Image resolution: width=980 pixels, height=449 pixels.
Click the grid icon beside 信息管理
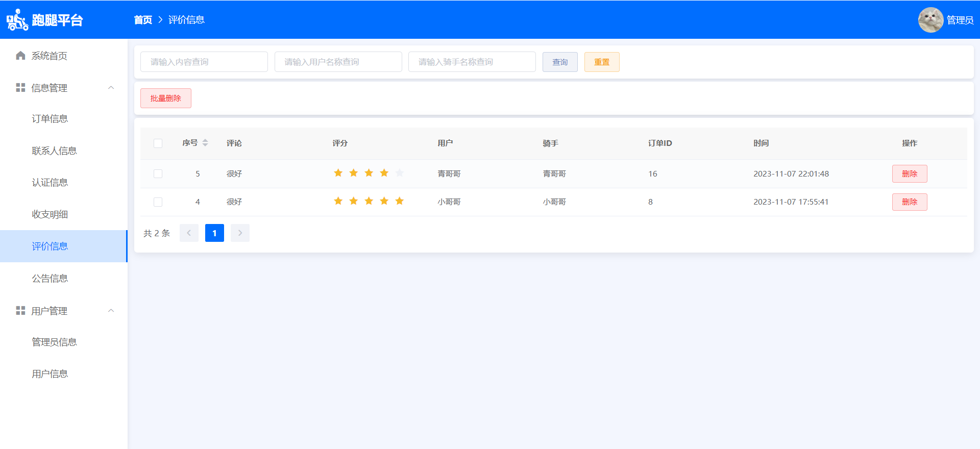coord(20,88)
